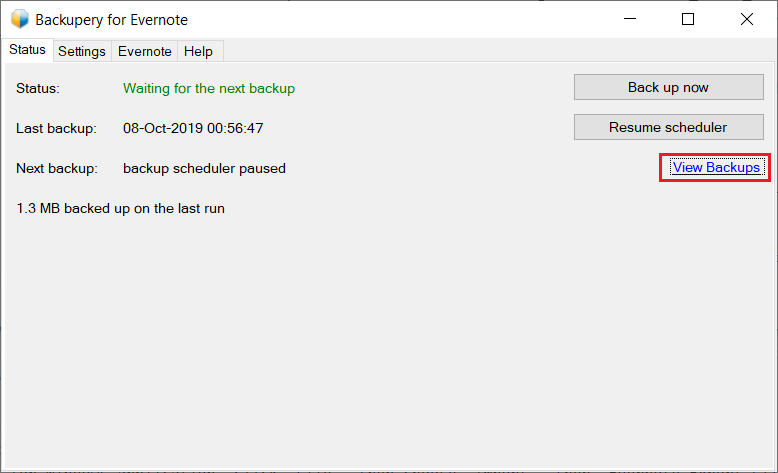Maximize the Backupery for Evernote window
Image resolution: width=778 pixels, height=473 pixels.
pyautogui.click(x=688, y=19)
